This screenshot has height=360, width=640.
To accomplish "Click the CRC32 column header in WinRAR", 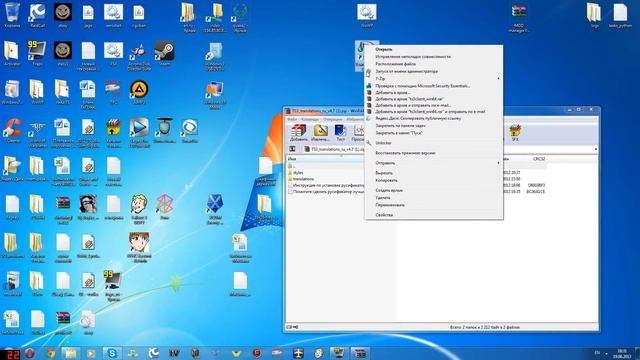I will (539, 159).
